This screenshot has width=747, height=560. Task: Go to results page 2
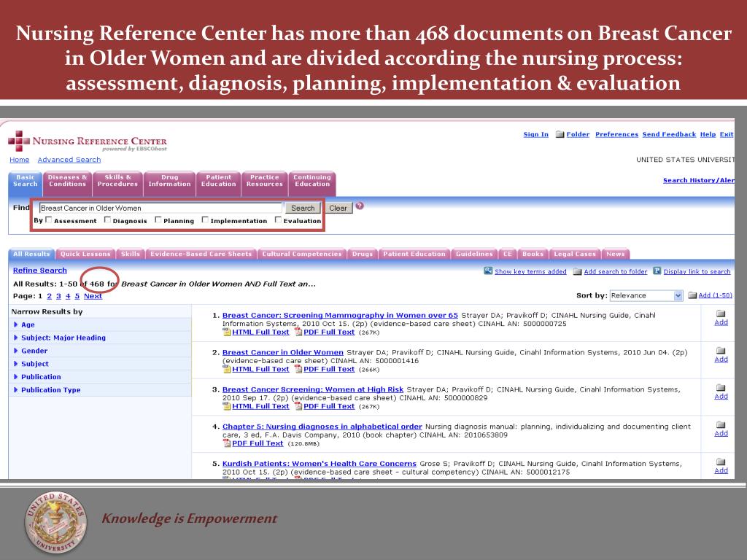49,296
